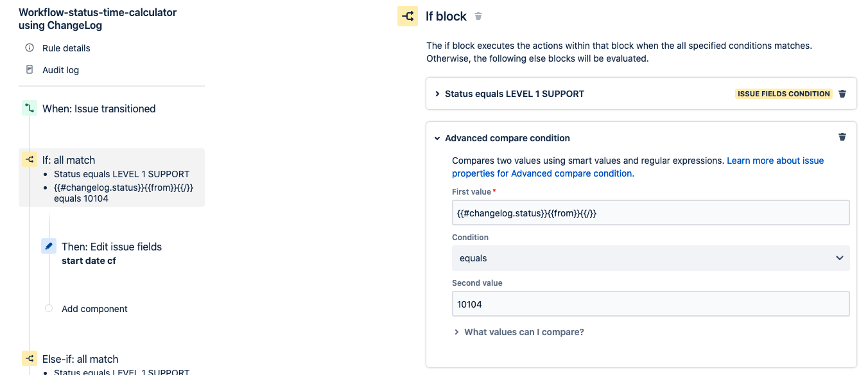Click Add component in the rule tree

[x=94, y=309]
